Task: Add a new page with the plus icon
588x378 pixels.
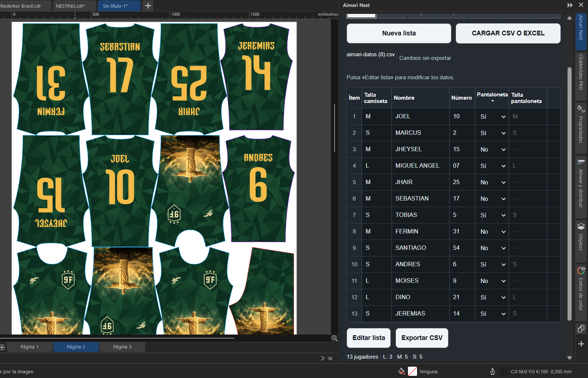Action: (2, 347)
